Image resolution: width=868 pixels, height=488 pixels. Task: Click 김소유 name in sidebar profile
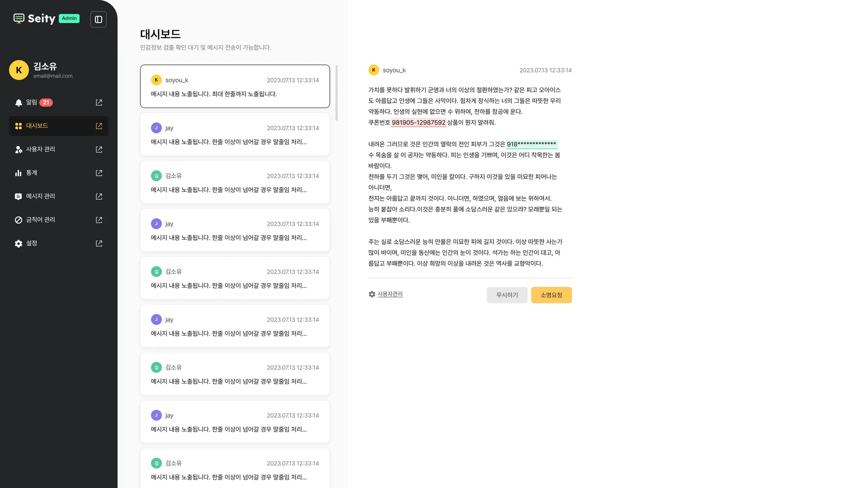[45, 67]
